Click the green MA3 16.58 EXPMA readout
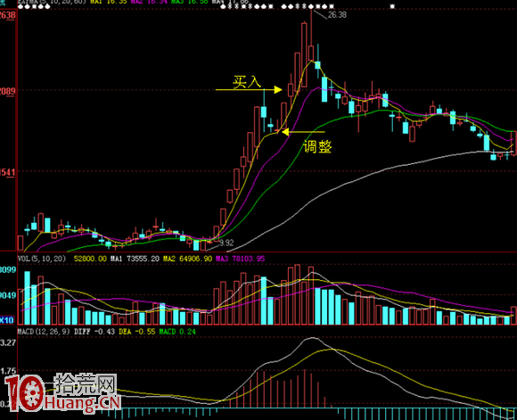This screenshot has height=420, width=517. pyautogui.click(x=190, y=2)
